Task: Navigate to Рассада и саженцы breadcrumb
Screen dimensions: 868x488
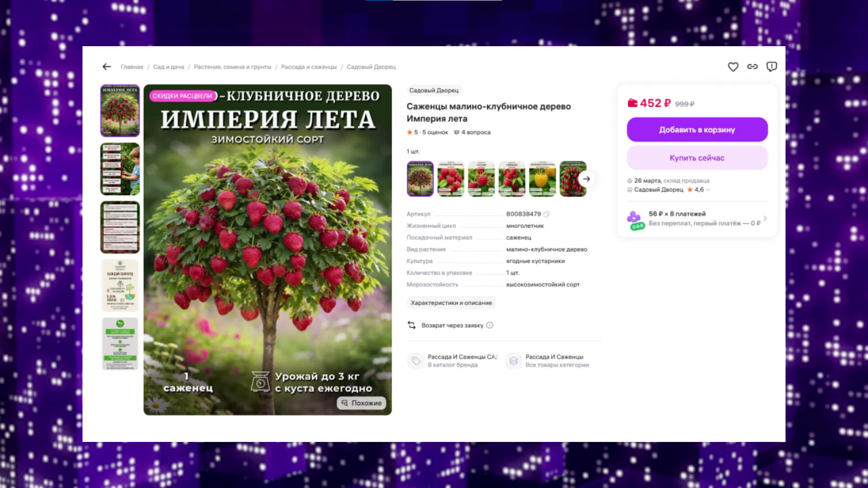Action: [309, 67]
